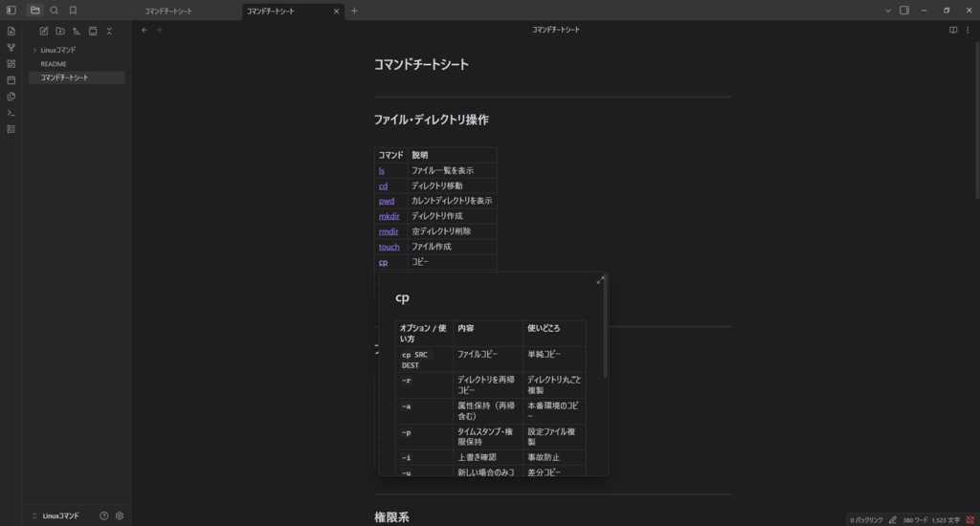This screenshot has width=980, height=526.
Task: Expand the cp preview popup
Action: click(600, 280)
